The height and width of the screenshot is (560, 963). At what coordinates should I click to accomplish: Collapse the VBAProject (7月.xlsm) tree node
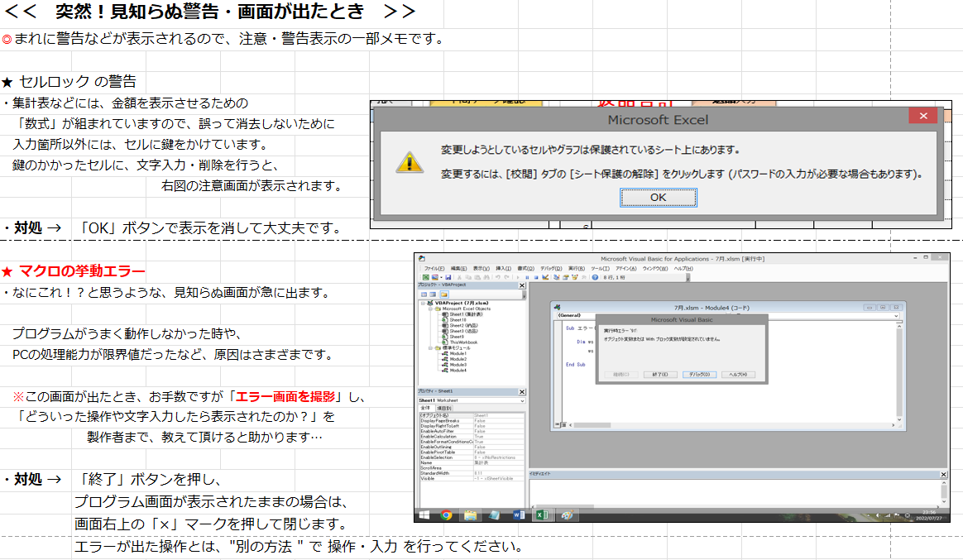(x=424, y=304)
